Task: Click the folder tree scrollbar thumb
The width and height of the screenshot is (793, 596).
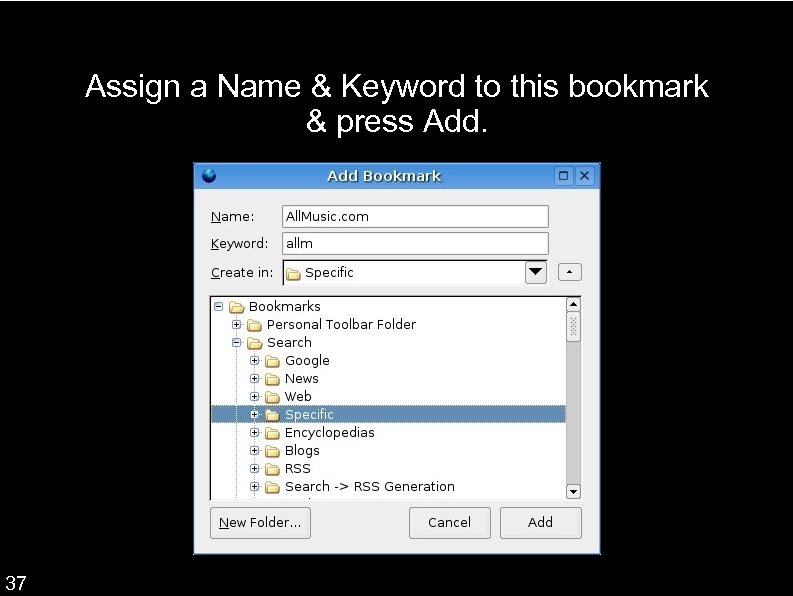Action: click(573, 327)
